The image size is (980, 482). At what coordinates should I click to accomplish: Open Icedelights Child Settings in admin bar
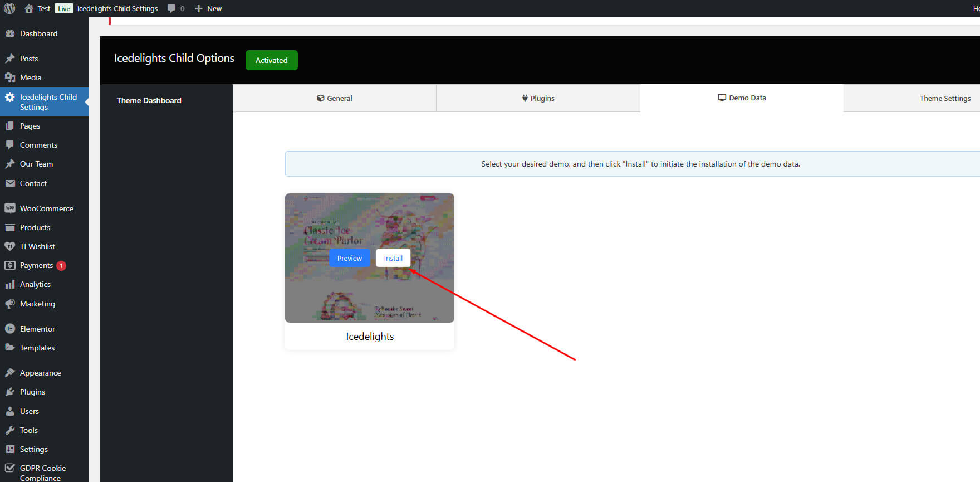pyautogui.click(x=117, y=8)
